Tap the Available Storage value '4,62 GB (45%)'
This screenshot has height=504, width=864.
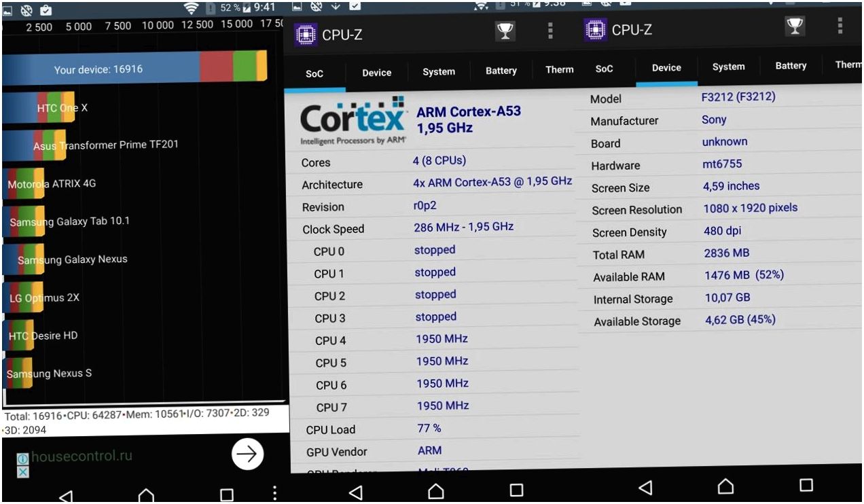pos(740,319)
